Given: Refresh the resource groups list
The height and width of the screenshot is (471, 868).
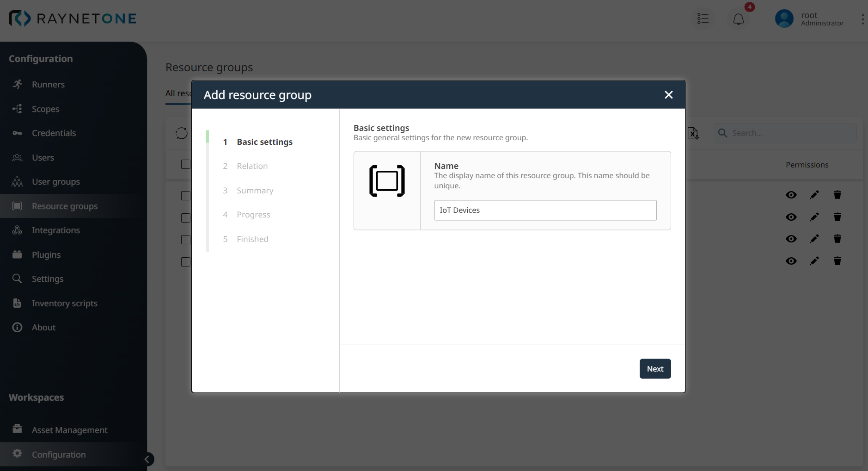Looking at the screenshot, I should (x=181, y=133).
